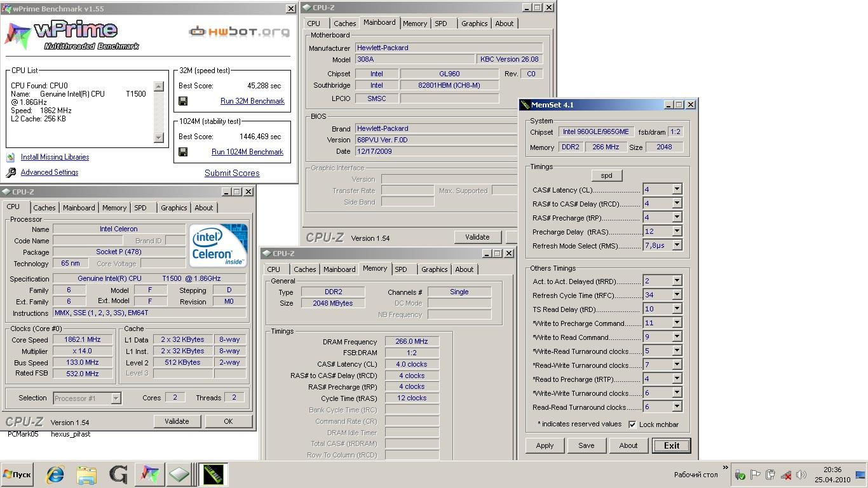Image resolution: width=868 pixels, height=488 pixels.
Task: Open the Write to Read Command dropdown
Action: point(677,337)
